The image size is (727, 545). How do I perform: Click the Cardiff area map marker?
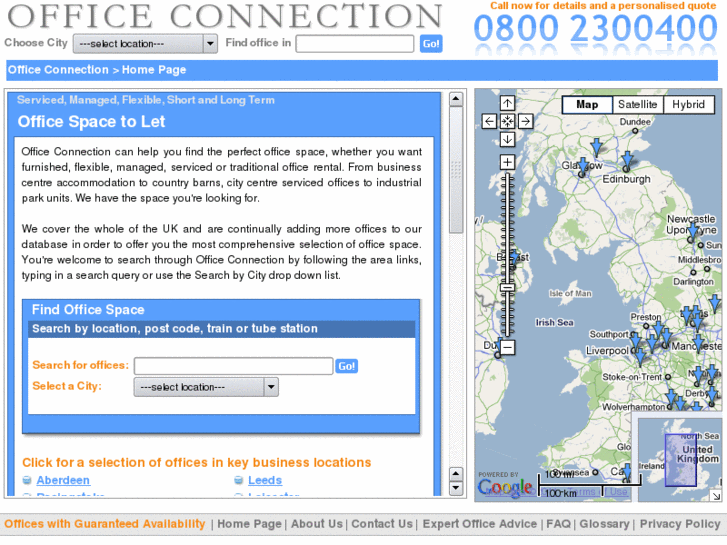(x=627, y=472)
